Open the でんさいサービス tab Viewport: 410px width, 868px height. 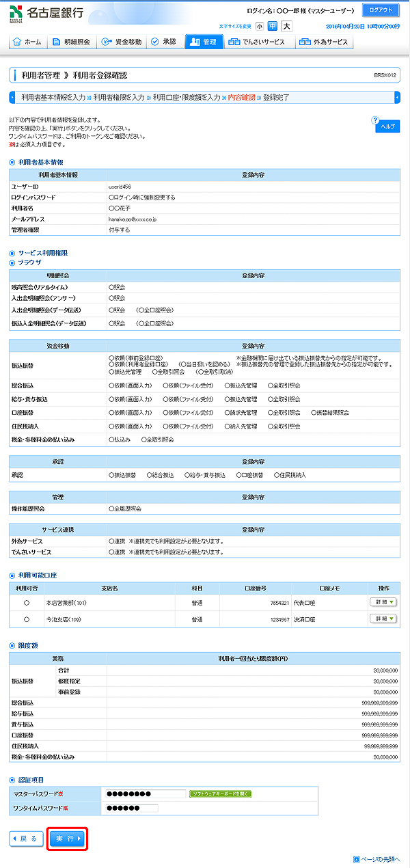[x=259, y=42]
